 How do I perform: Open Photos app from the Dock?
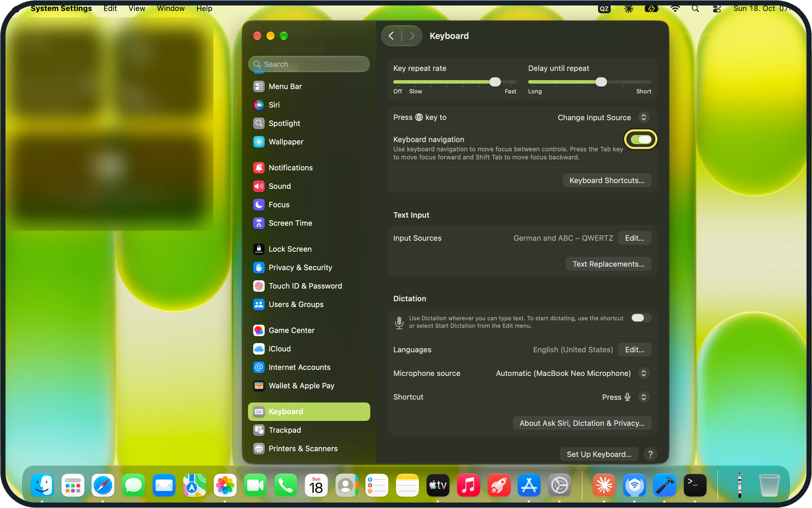pos(225,485)
